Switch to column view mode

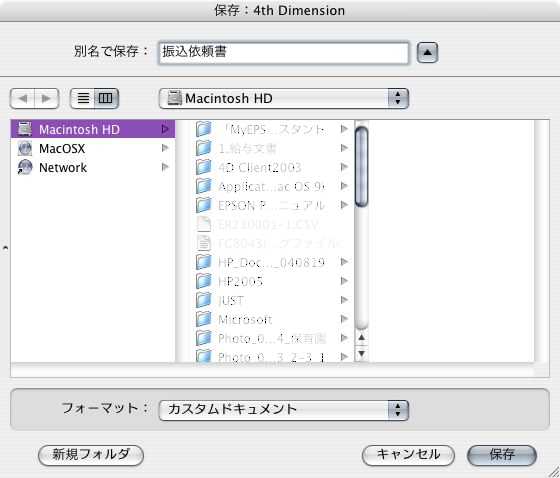106,98
